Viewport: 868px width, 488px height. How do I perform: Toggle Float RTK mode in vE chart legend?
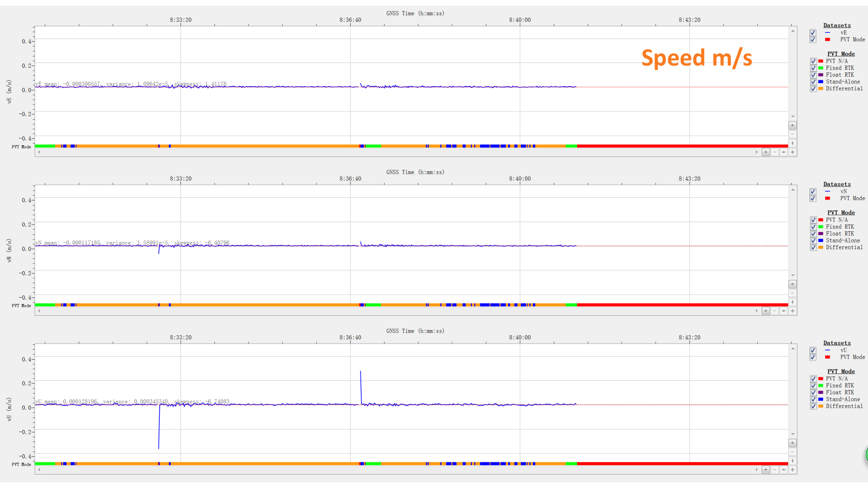click(x=813, y=75)
